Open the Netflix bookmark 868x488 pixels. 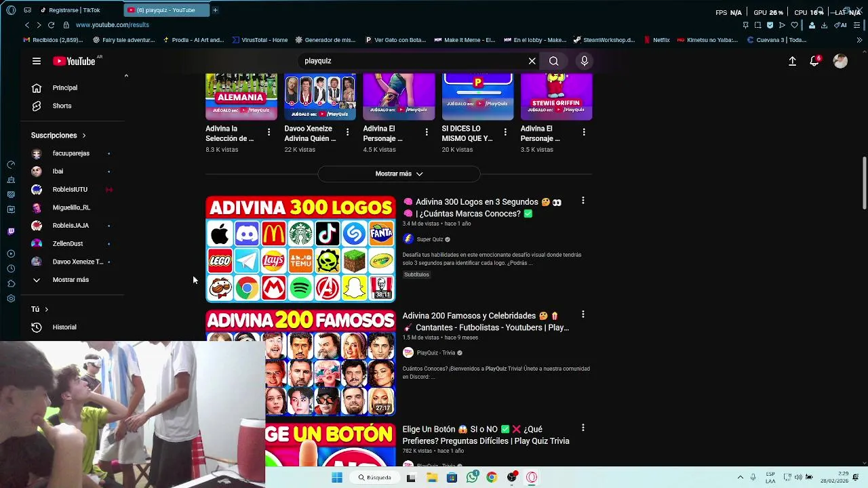(x=657, y=40)
